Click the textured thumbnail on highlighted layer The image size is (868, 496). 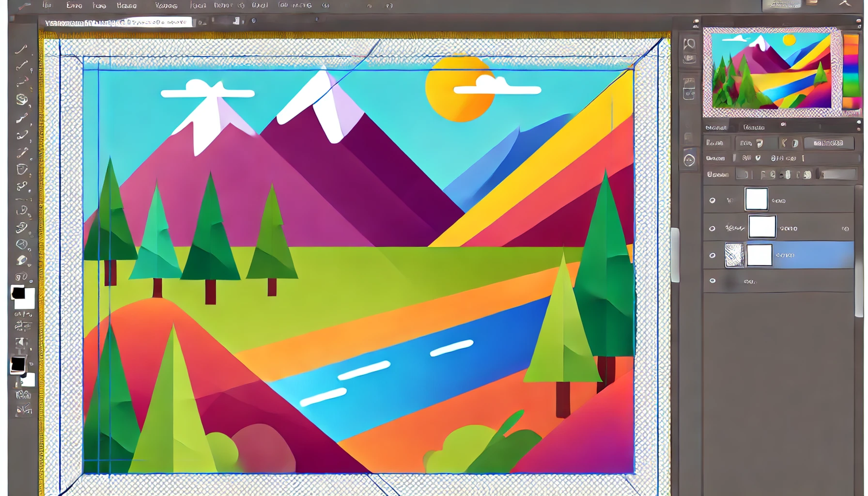point(735,255)
